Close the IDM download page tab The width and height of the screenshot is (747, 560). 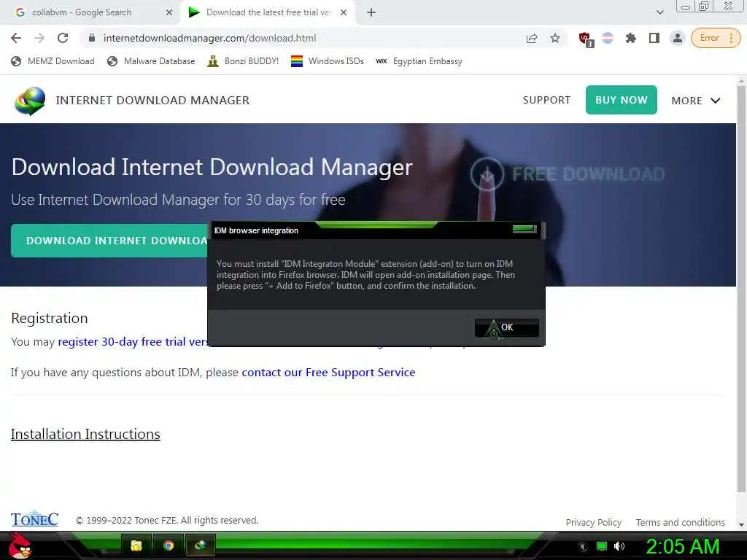(x=344, y=13)
